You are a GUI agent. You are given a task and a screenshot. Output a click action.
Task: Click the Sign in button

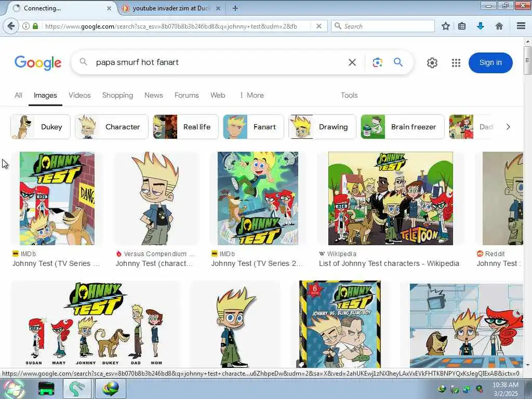tap(490, 63)
